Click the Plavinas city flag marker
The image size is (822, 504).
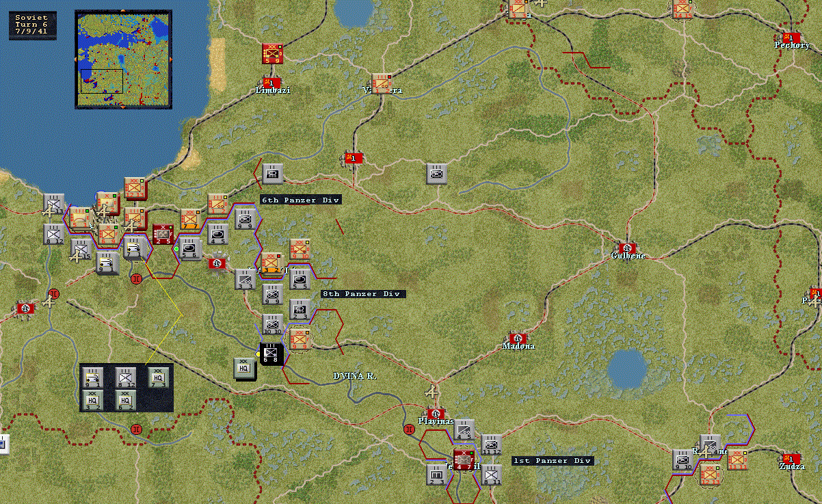[436, 414]
